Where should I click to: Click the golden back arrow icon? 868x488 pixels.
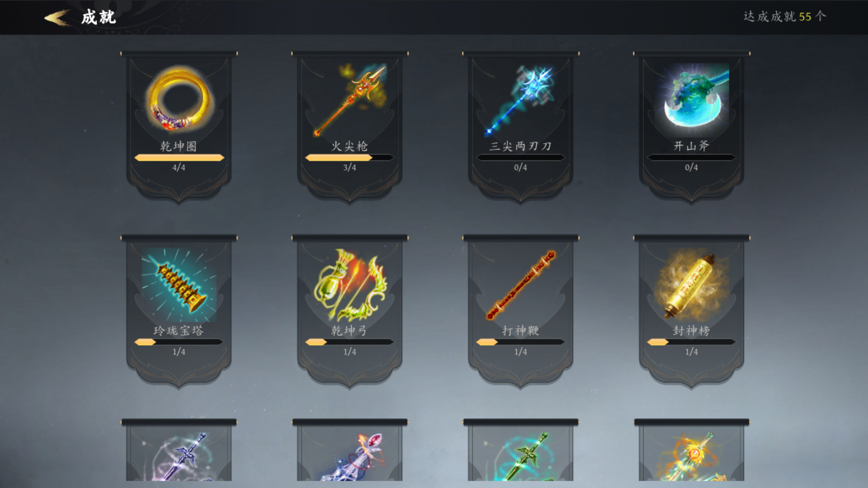57,18
